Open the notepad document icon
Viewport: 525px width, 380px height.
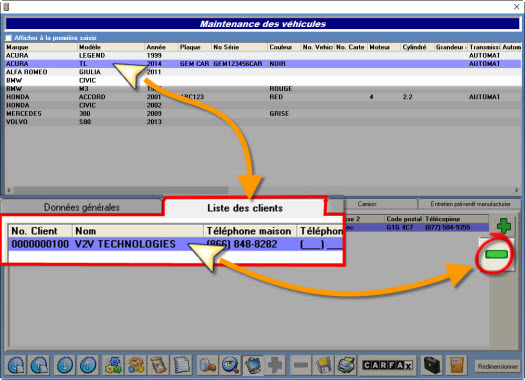(x=181, y=365)
